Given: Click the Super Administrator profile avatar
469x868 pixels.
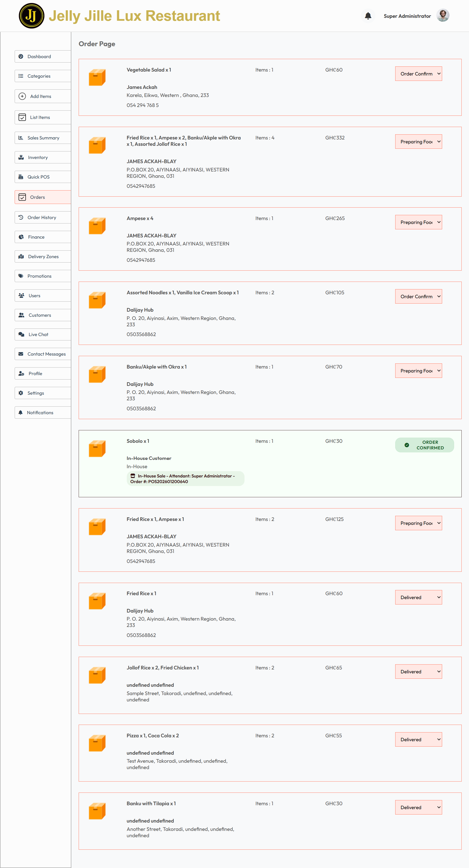Looking at the screenshot, I should pyautogui.click(x=443, y=15).
